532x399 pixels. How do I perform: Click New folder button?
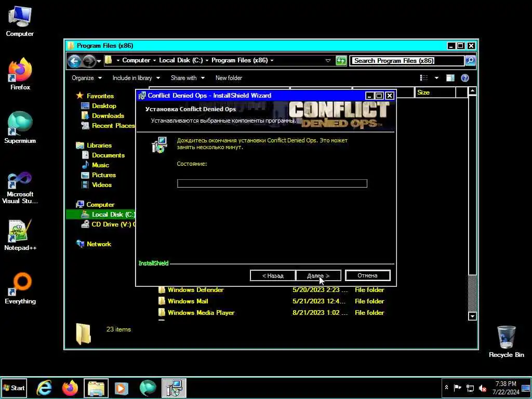point(229,78)
